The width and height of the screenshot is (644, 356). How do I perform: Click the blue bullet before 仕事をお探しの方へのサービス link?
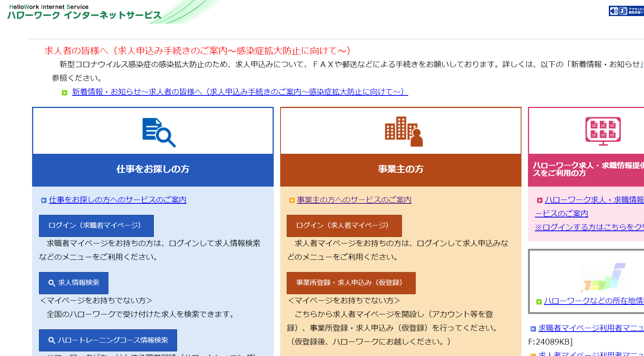click(44, 200)
